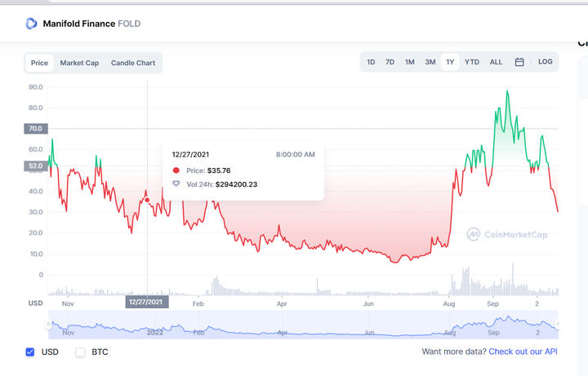Select the 7D time range

[390, 62]
